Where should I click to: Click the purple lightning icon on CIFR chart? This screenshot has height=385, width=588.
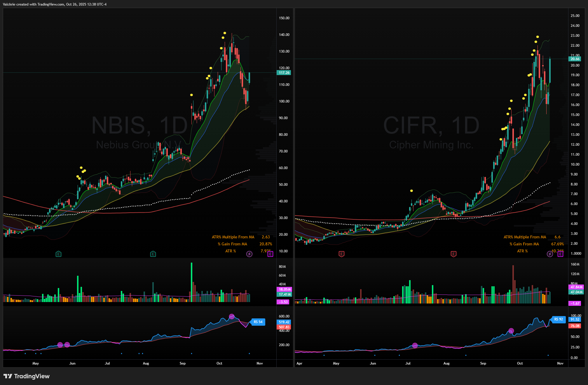(550, 254)
